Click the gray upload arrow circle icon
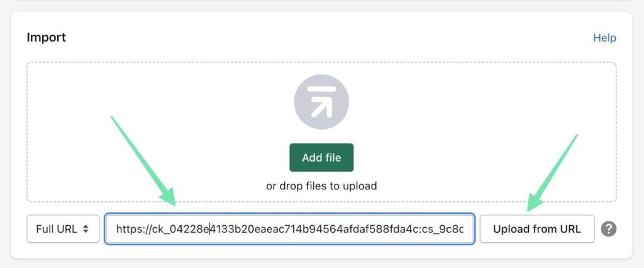 coord(321,102)
